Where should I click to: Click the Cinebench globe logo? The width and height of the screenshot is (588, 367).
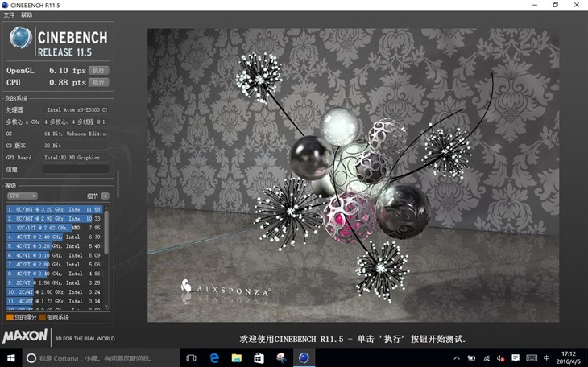point(21,38)
